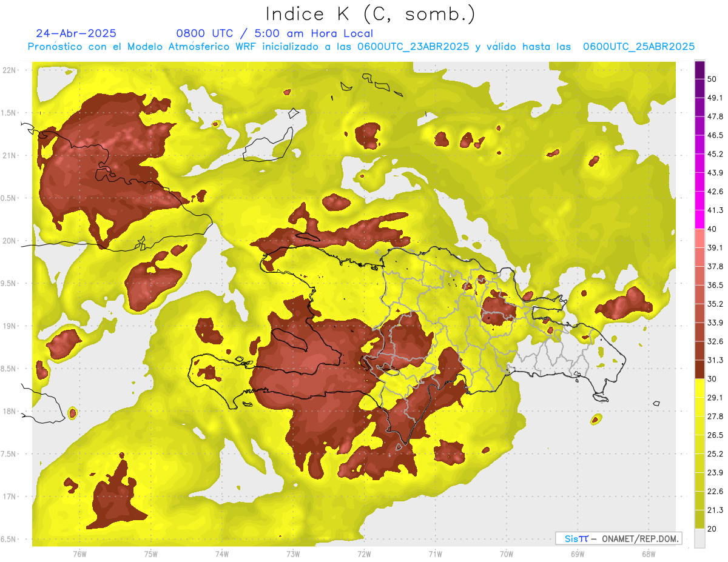Click the "75W" longitude label
This screenshot has height=562, width=728.
pyautogui.click(x=151, y=554)
